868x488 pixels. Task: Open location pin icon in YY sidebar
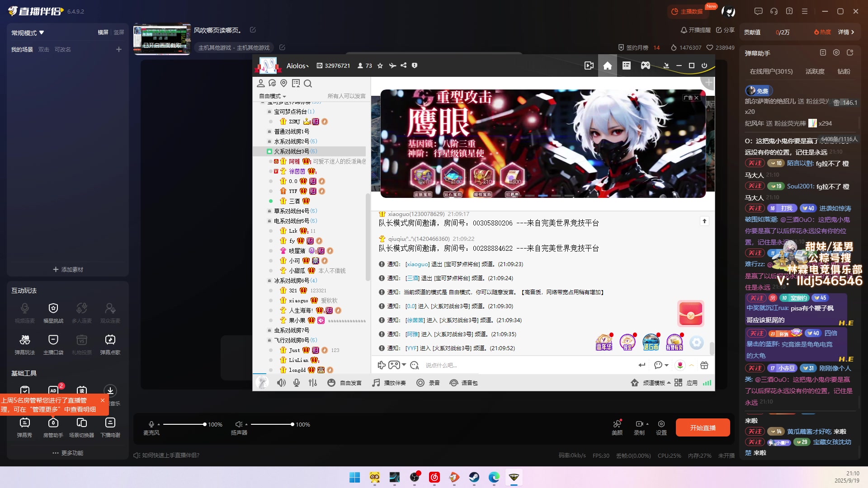[x=284, y=83]
